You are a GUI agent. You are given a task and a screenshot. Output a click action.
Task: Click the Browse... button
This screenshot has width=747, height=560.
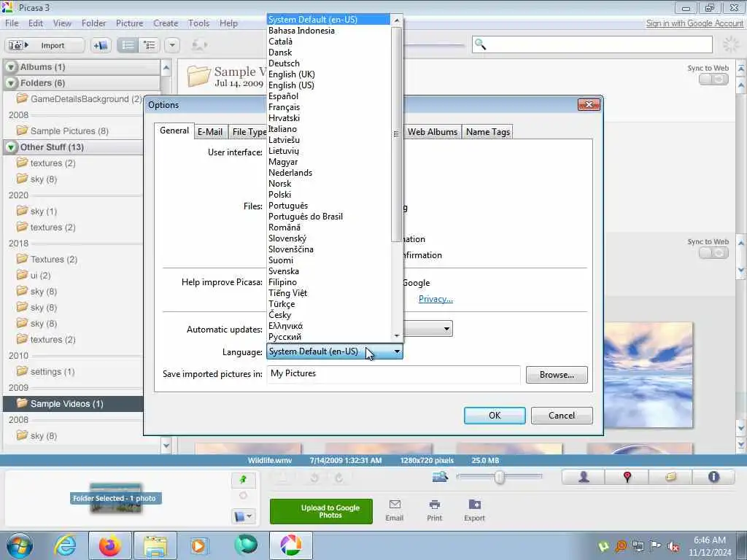coord(557,374)
